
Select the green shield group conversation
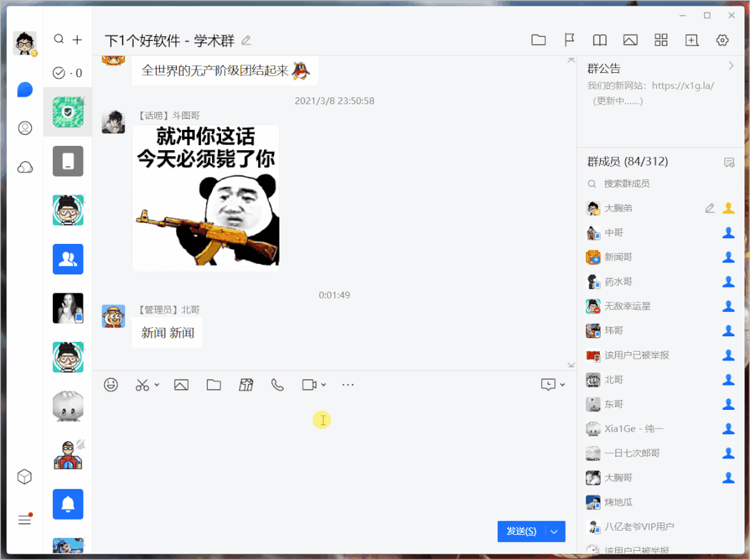(x=68, y=112)
